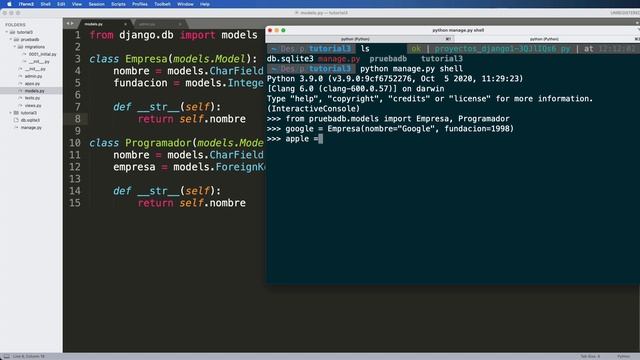Toggle side bar icon in status bar
Viewport: 640px width, 360px height.
click(6, 356)
